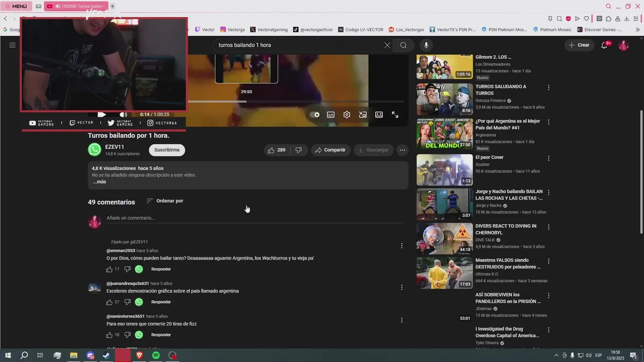Viewport: 644px width, 362px height.
Task: Expand the bookmarks bar overflow chevron
Action: pyautogui.click(x=637, y=30)
